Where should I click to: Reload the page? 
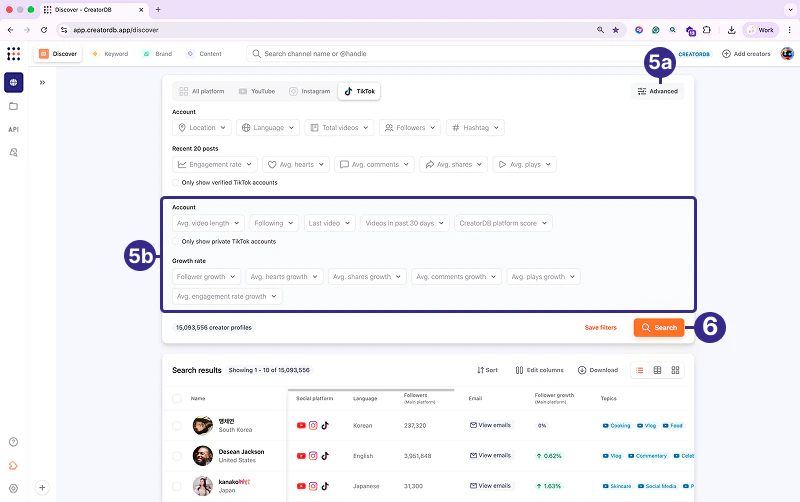(44, 30)
